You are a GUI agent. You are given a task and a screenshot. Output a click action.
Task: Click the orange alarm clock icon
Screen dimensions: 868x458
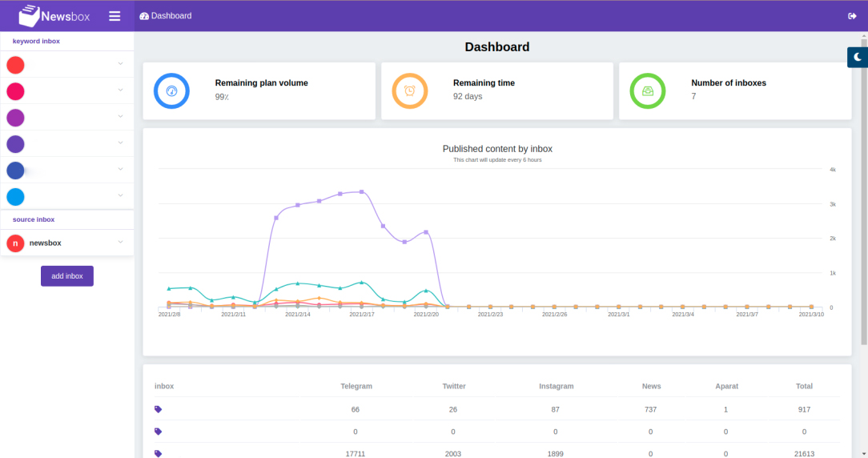(x=410, y=90)
